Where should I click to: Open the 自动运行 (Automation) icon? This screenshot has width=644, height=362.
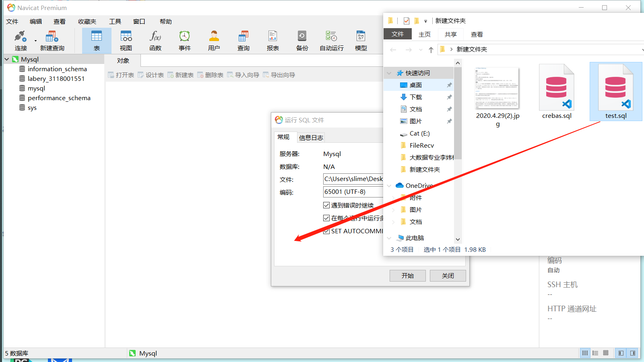(x=331, y=40)
